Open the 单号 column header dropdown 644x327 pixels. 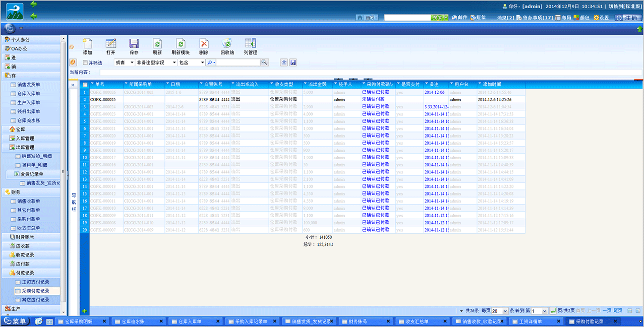coord(91,84)
